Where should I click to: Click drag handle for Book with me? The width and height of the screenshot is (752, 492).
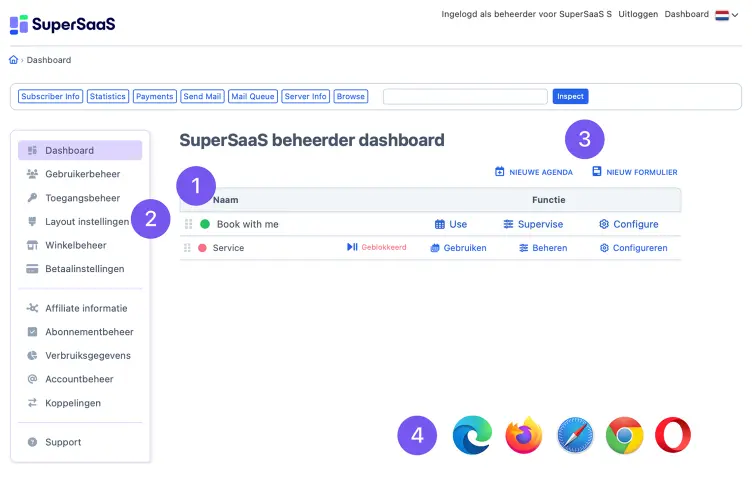pyautogui.click(x=188, y=224)
